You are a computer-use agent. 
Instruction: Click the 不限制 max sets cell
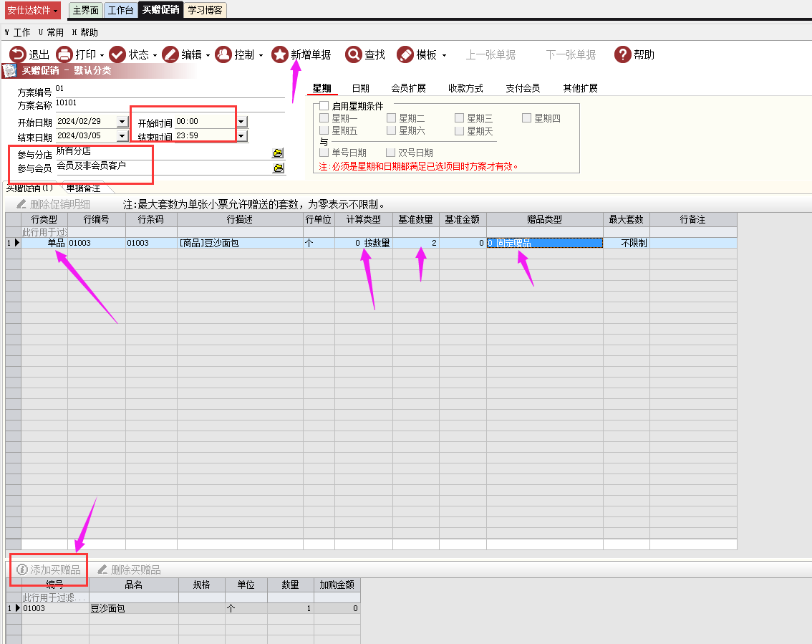627,243
